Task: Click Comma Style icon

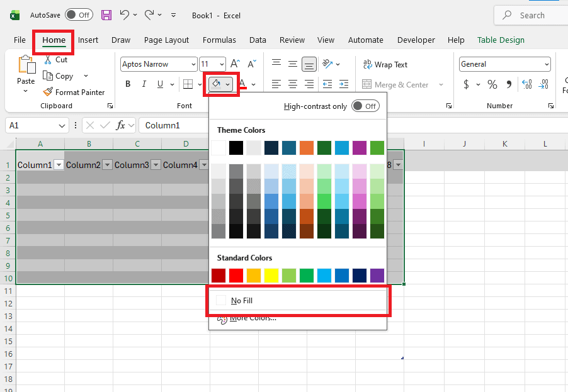Action: pyautogui.click(x=509, y=84)
